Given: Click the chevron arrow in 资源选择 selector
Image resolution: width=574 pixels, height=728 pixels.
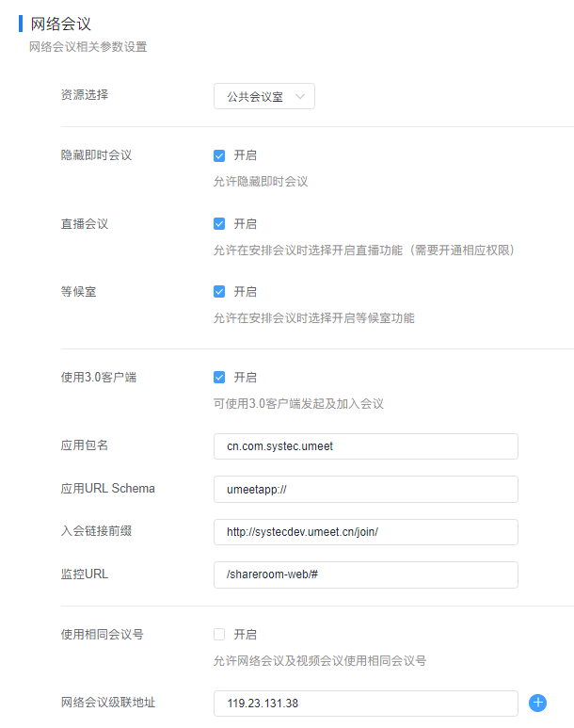Looking at the screenshot, I should coord(300,96).
